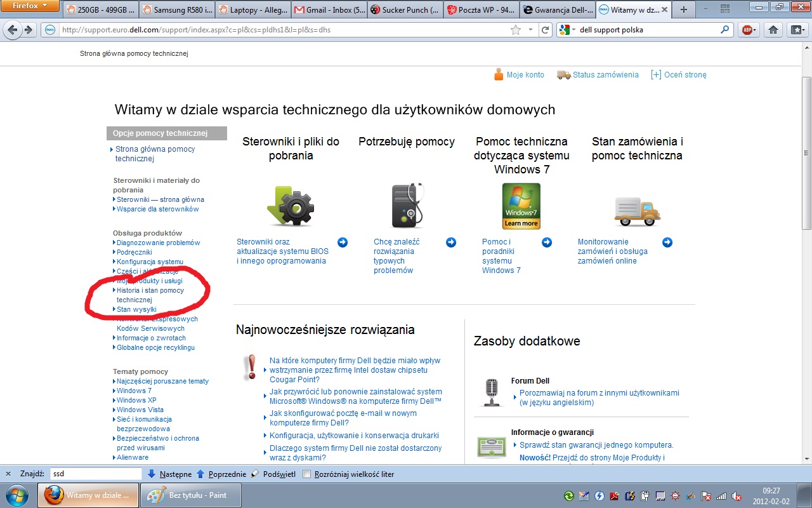Switch to the Sucker Punch tab
The image size is (812, 508).
405,10
